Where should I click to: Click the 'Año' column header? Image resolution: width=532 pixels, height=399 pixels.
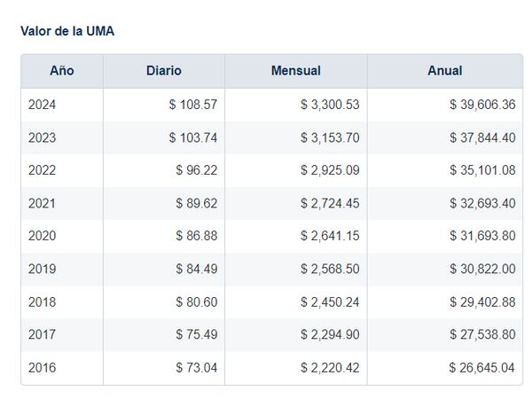tap(62, 71)
